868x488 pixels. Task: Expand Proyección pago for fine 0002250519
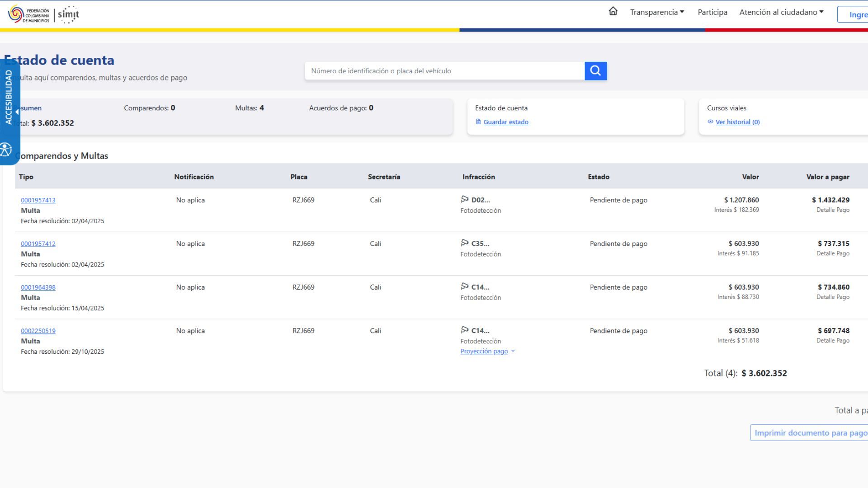pyautogui.click(x=487, y=351)
